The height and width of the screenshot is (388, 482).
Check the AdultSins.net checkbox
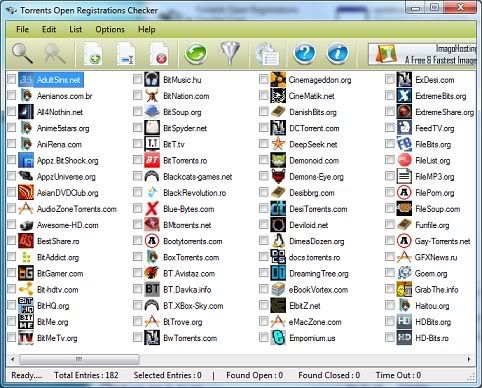click(12, 79)
